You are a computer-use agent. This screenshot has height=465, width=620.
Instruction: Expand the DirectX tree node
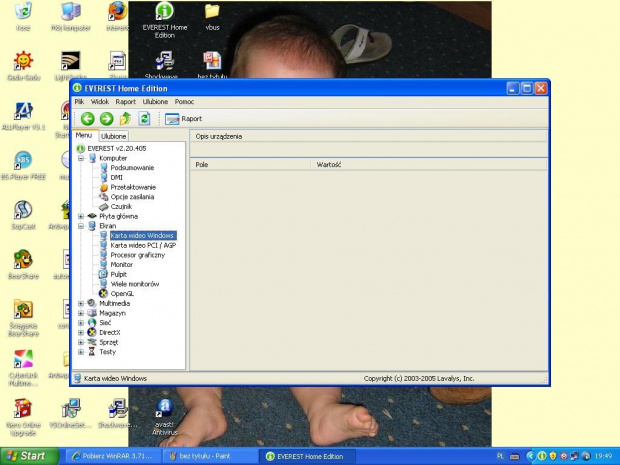tap(81, 333)
